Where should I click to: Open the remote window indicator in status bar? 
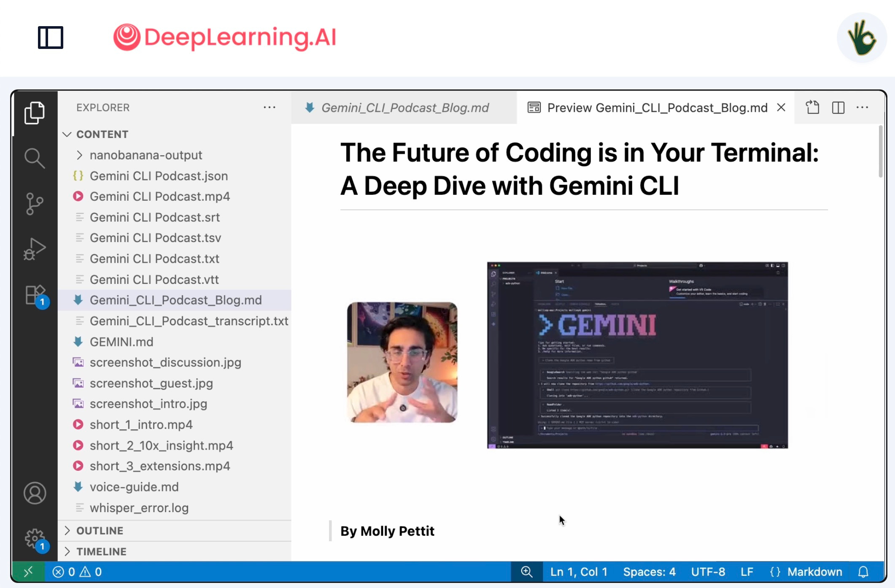coord(28,572)
